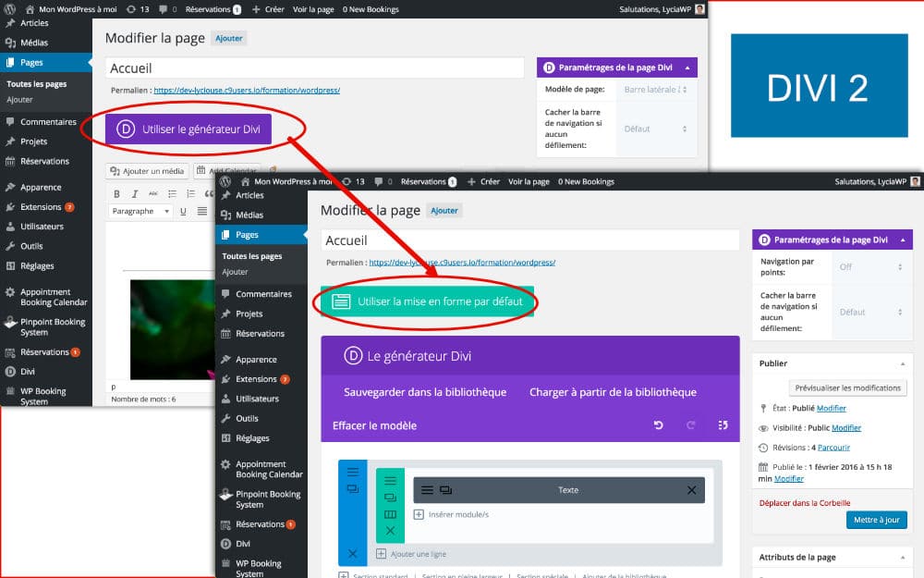Click Utiliser le générateur Divi button
Viewport: 924px width, 578px height.
(x=188, y=129)
